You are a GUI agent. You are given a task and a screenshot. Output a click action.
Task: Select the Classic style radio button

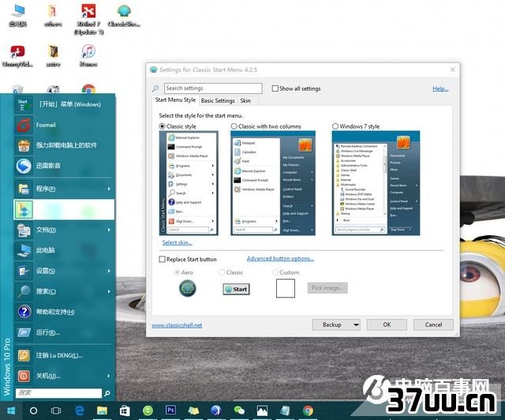pyautogui.click(x=163, y=126)
